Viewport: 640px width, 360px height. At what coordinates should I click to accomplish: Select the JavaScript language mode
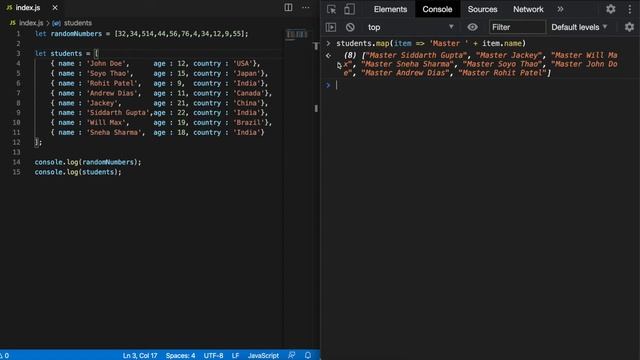tap(263, 356)
